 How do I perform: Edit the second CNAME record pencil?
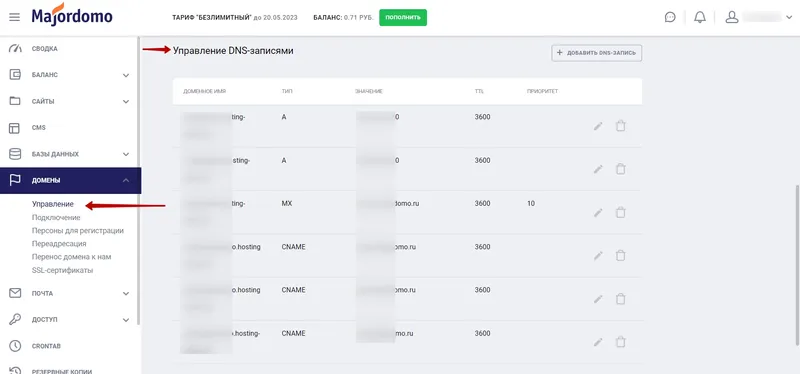point(598,299)
